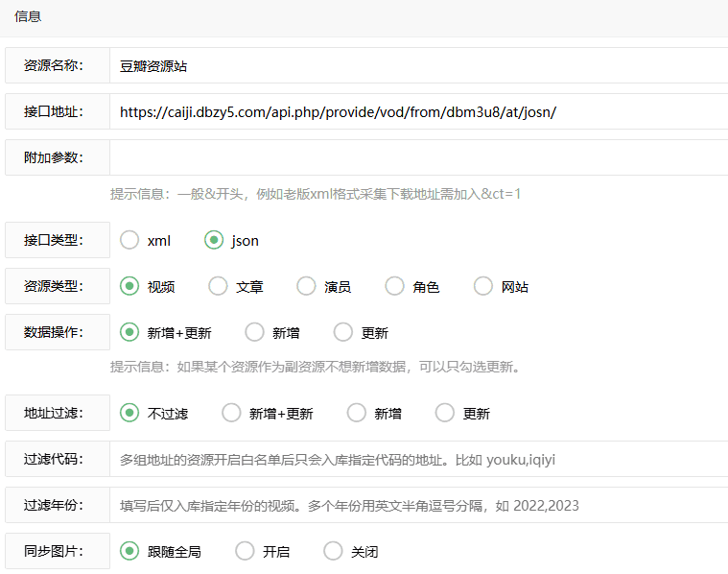Screen dimensions: 728x574
Task: Disable 同步图片 by choosing 关闭
Action: pos(333,552)
